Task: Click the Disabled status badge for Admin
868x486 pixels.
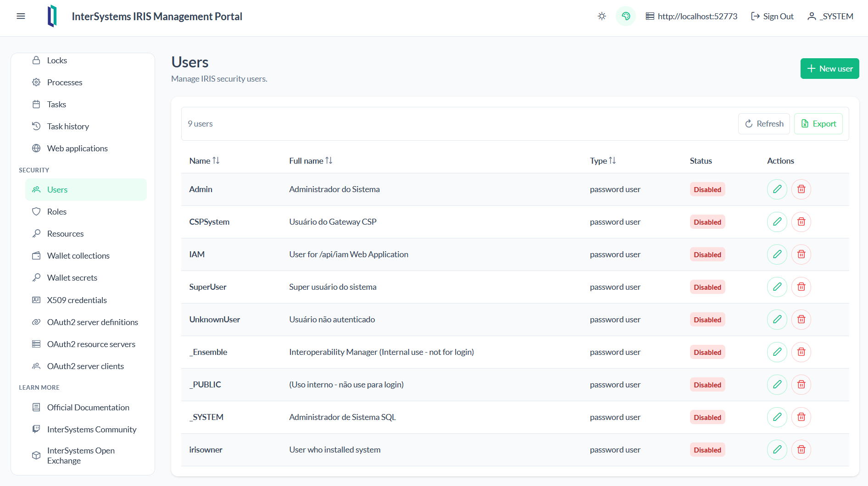Action: point(707,190)
